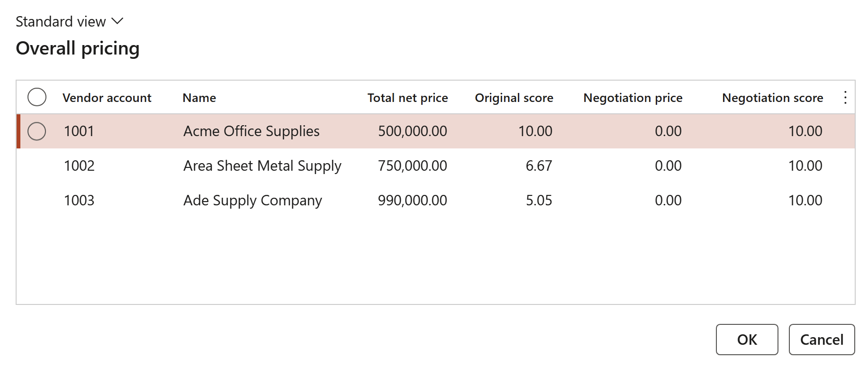The height and width of the screenshot is (368, 868).
Task: Open the Total net price column header
Action: click(407, 98)
